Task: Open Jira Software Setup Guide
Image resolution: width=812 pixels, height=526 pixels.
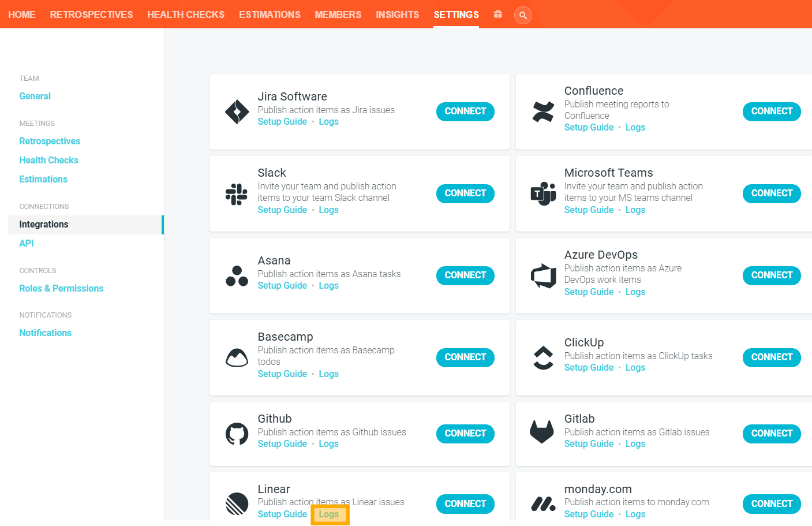Action: 282,122
